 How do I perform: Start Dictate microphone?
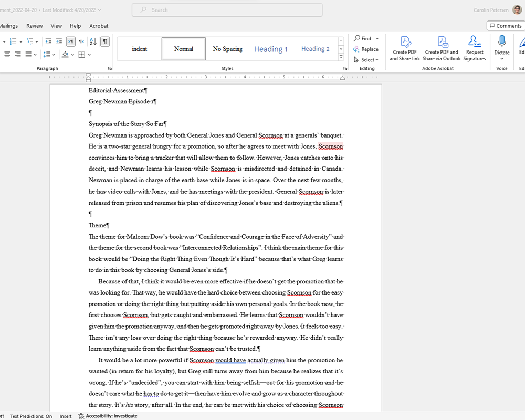tap(501, 44)
